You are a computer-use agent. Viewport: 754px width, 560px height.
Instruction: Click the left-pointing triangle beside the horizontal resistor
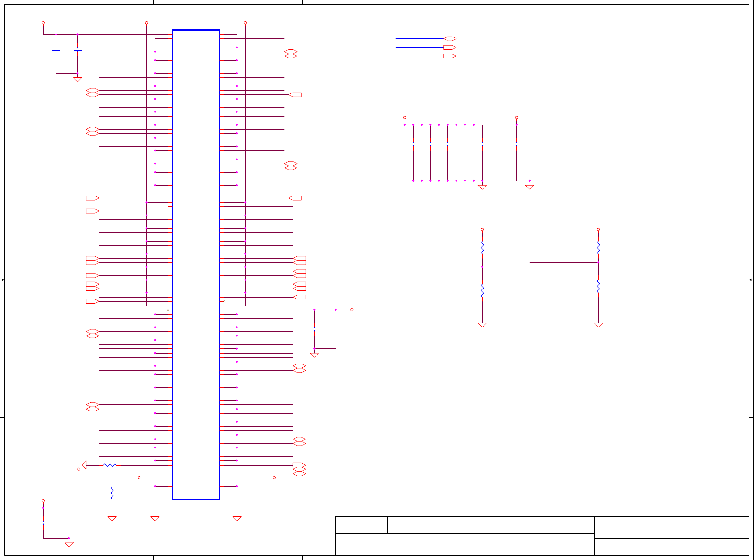[84, 465]
